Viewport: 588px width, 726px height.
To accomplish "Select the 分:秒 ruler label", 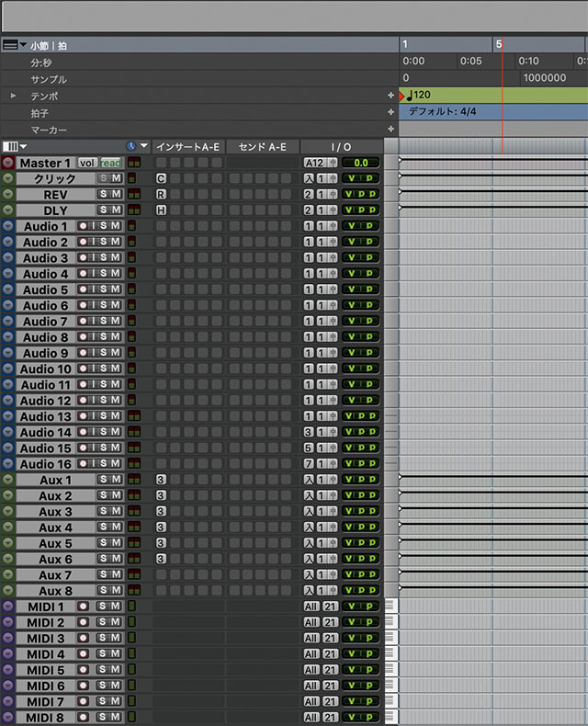I will 41,62.
